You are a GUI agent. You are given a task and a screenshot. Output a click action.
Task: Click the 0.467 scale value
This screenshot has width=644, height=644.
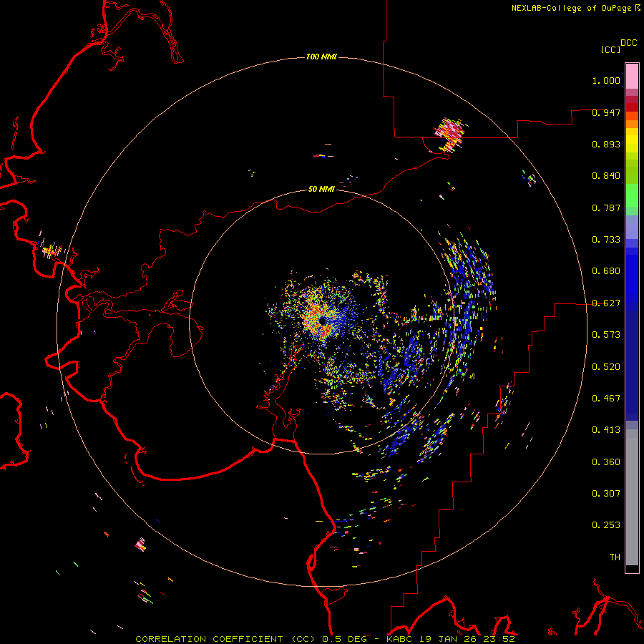click(x=606, y=399)
